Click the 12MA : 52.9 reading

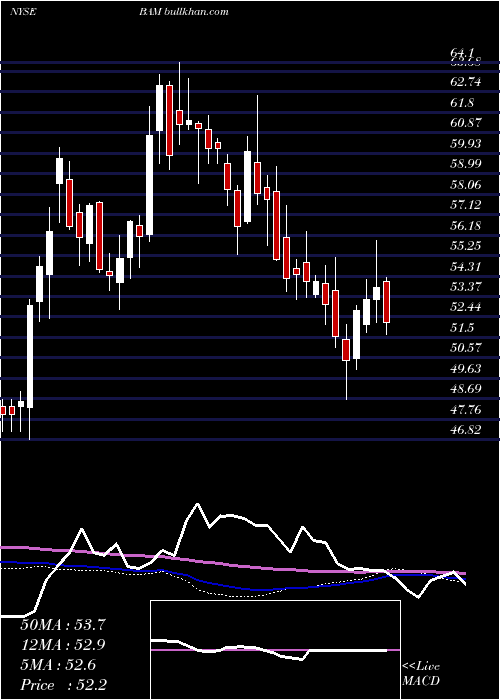(63, 645)
